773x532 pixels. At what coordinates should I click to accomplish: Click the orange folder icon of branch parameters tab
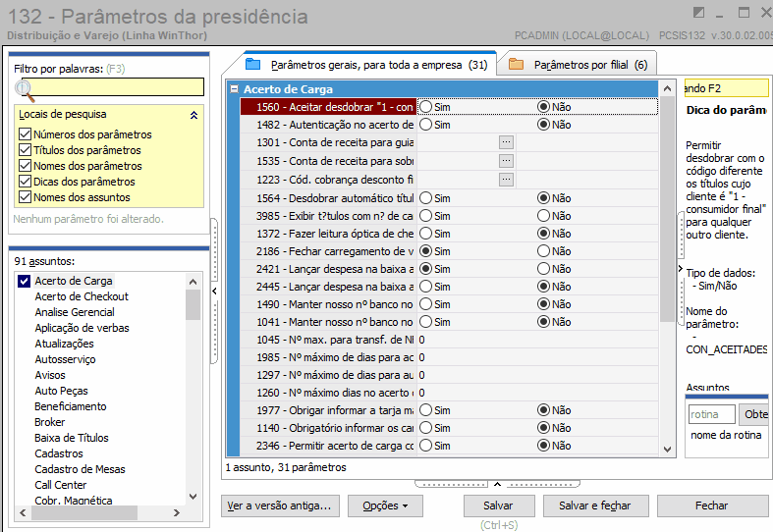tap(517, 64)
